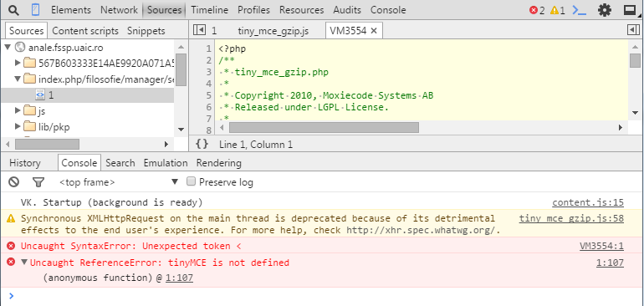The image size is (644, 306).
Task: Click the Line 1, Column 1 status
Action: (256, 145)
